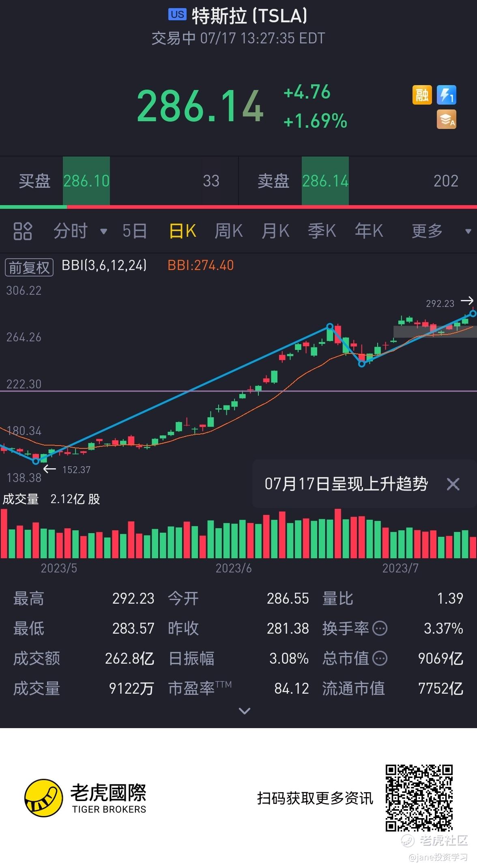The width and height of the screenshot is (477, 868).
Task: Tap the 特斯拉 (TSLA) stock title
Action: (x=249, y=16)
